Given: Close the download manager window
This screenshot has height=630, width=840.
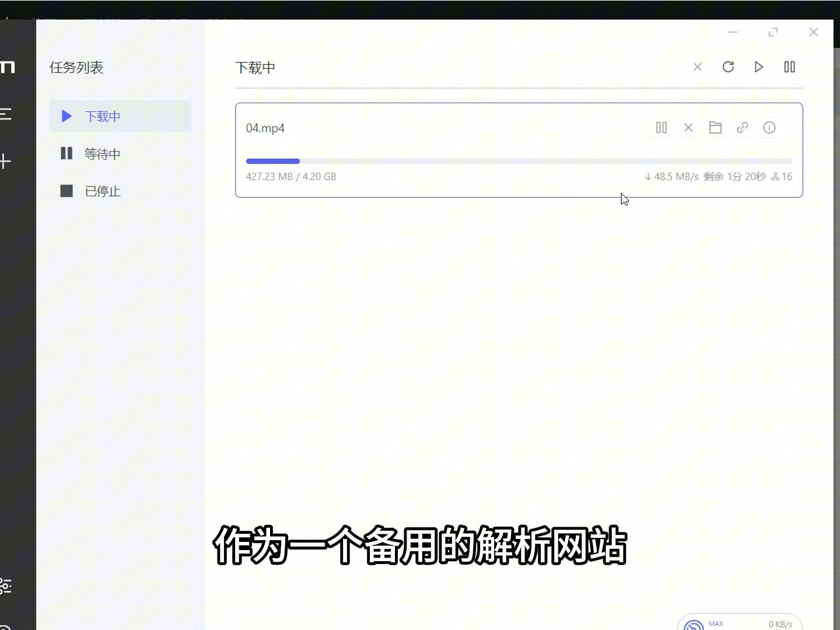Looking at the screenshot, I should click(813, 32).
